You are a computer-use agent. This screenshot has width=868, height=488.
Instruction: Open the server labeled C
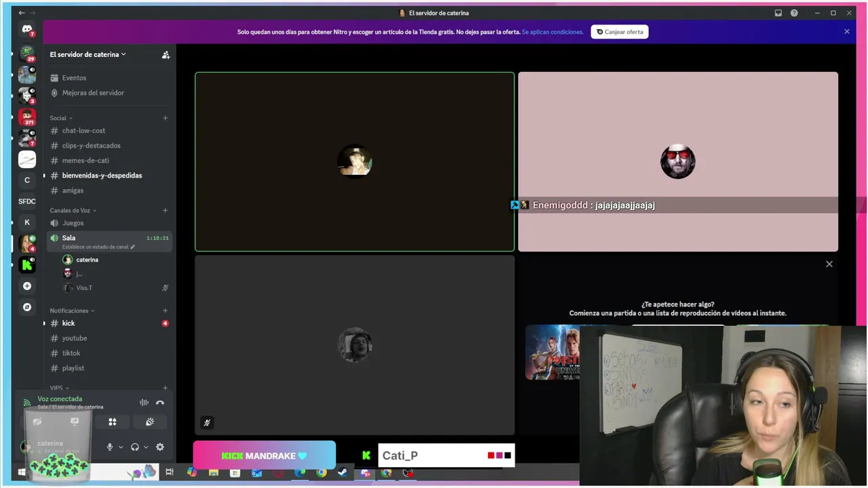tap(27, 180)
